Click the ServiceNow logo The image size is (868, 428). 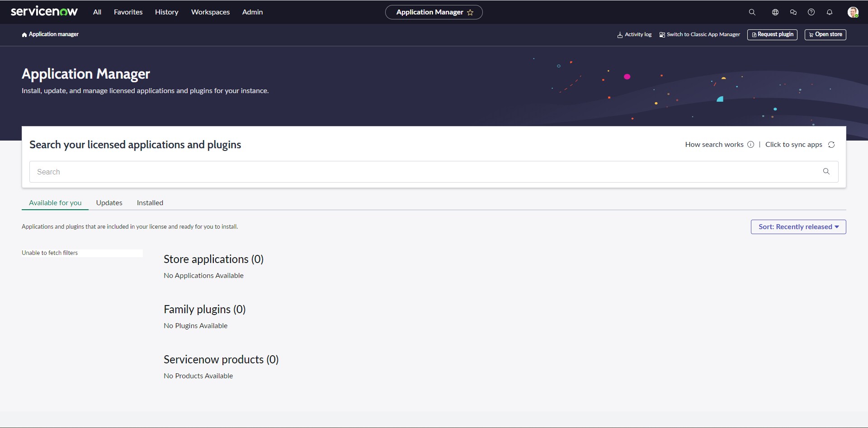coord(44,12)
